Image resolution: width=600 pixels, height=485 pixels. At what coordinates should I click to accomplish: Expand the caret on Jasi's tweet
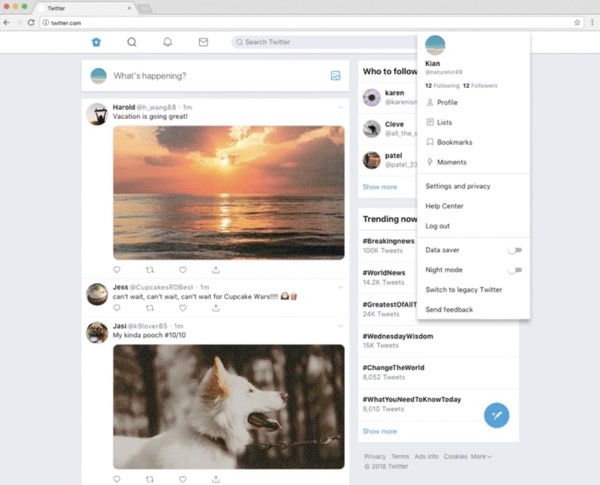tap(341, 326)
